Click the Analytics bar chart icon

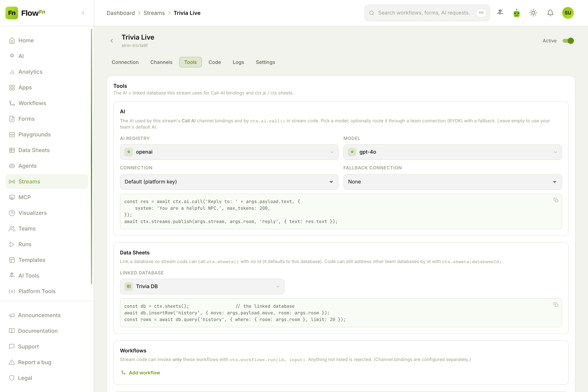click(x=12, y=72)
